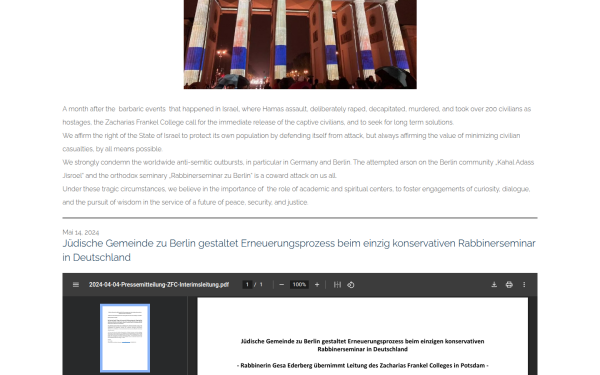
Task: Download the Pressemitteilung PDF
Action: (x=494, y=285)
